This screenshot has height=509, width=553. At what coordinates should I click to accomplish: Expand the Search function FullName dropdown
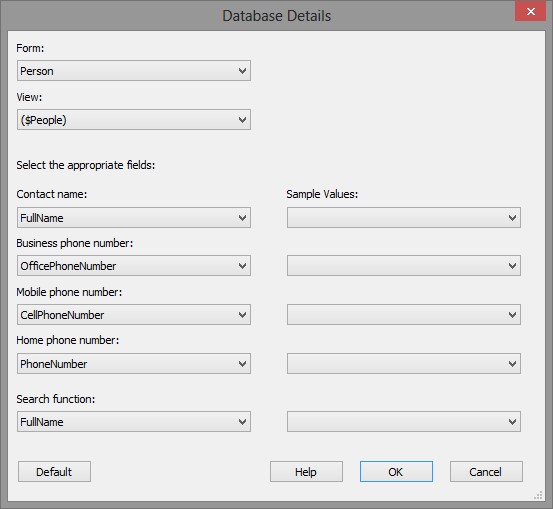tap(134, 422)
